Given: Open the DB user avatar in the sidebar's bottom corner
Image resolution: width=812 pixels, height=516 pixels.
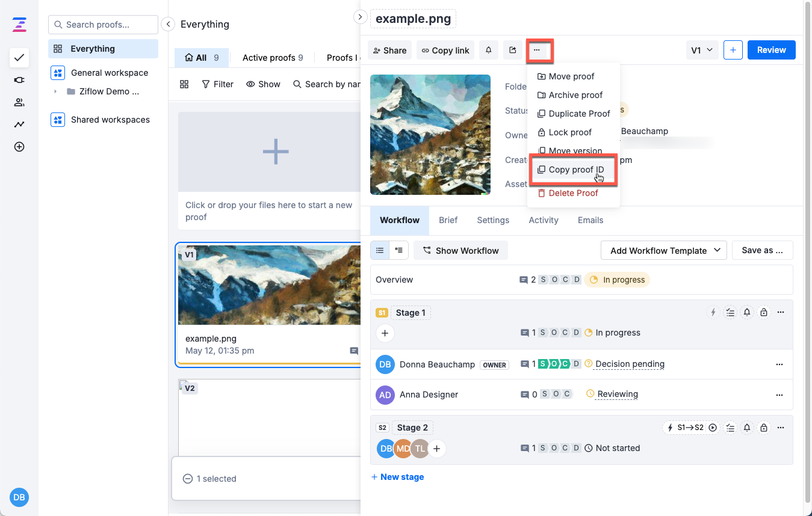Looking at the screenshot, I should (19, 497).
